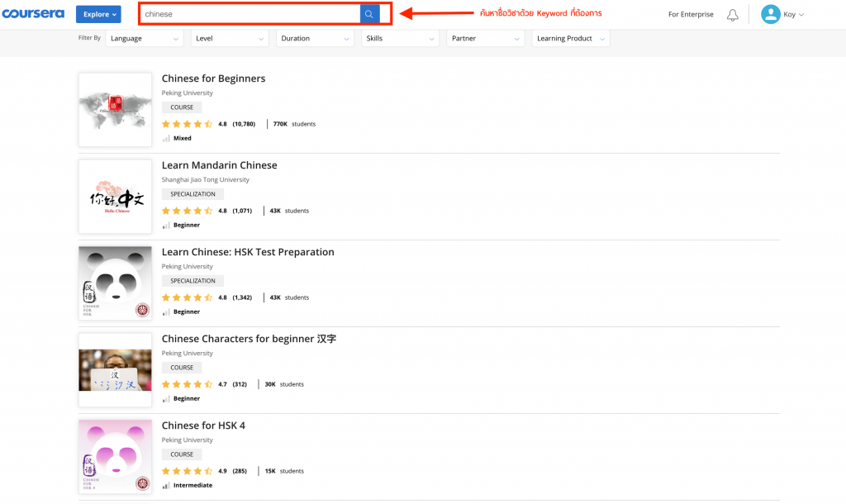
Task: Click Peking University under Chinese for HSK 4
Action: 188,440
